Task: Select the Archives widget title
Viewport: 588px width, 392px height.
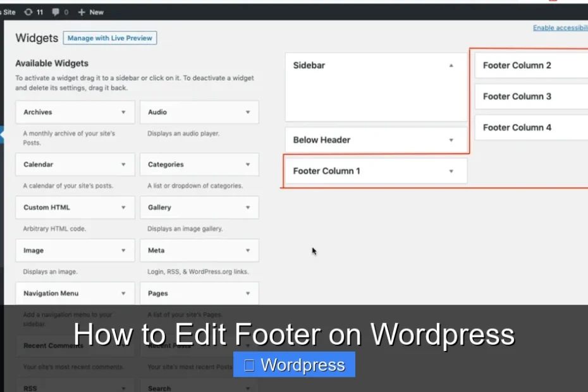Action: click(x=37, y=112)
